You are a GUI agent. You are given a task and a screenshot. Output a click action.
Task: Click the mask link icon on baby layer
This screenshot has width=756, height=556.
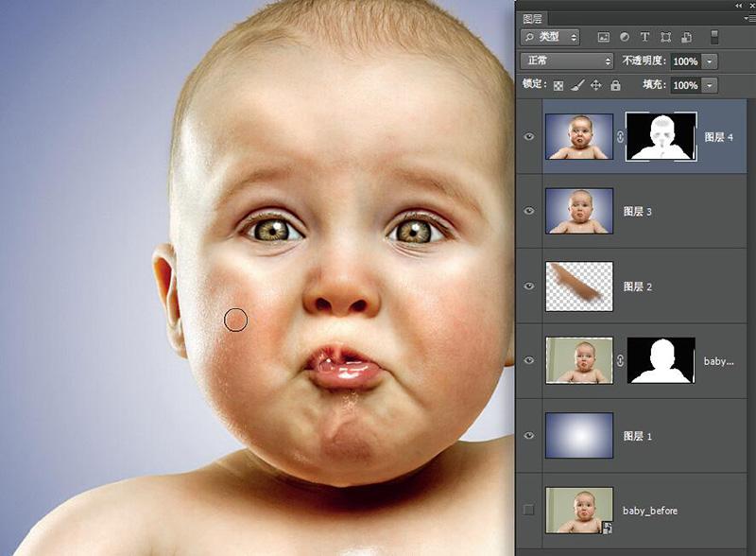click(620, 360)
